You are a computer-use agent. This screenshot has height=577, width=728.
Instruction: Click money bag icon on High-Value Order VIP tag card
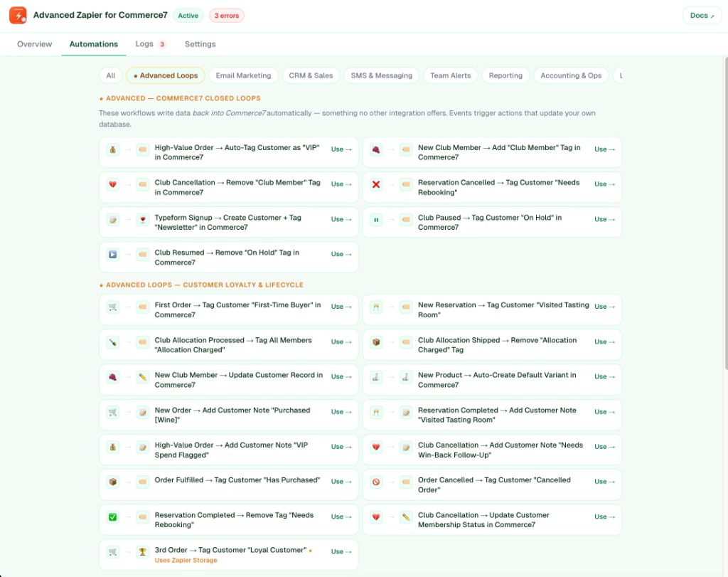coord(113,149)
